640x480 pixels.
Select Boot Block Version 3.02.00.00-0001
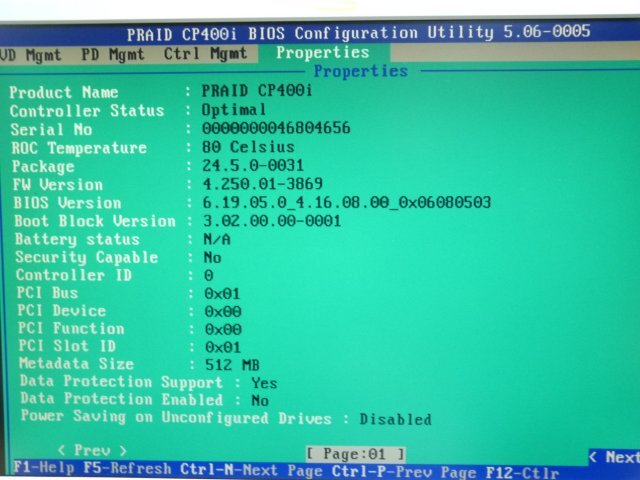(272, 221)
